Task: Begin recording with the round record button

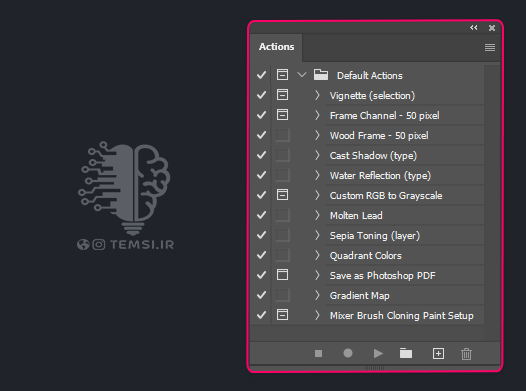Action: (x=348, y=353)
